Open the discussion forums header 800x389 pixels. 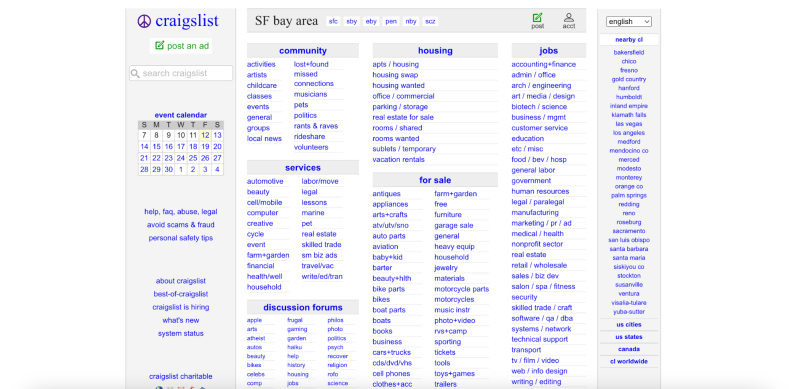(303, 307)
